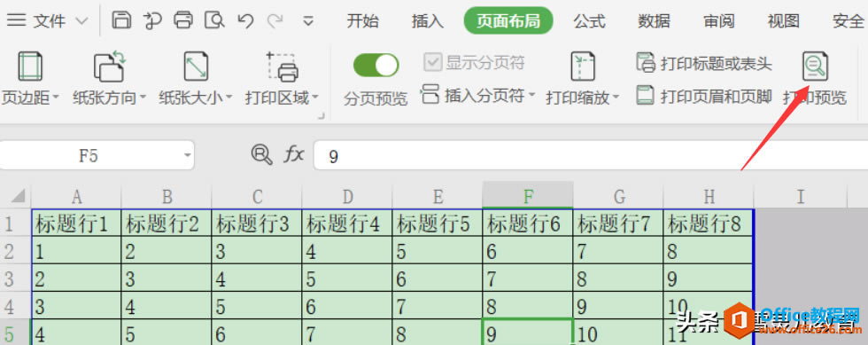Click cell E4 containing 7

pos(438,305)
